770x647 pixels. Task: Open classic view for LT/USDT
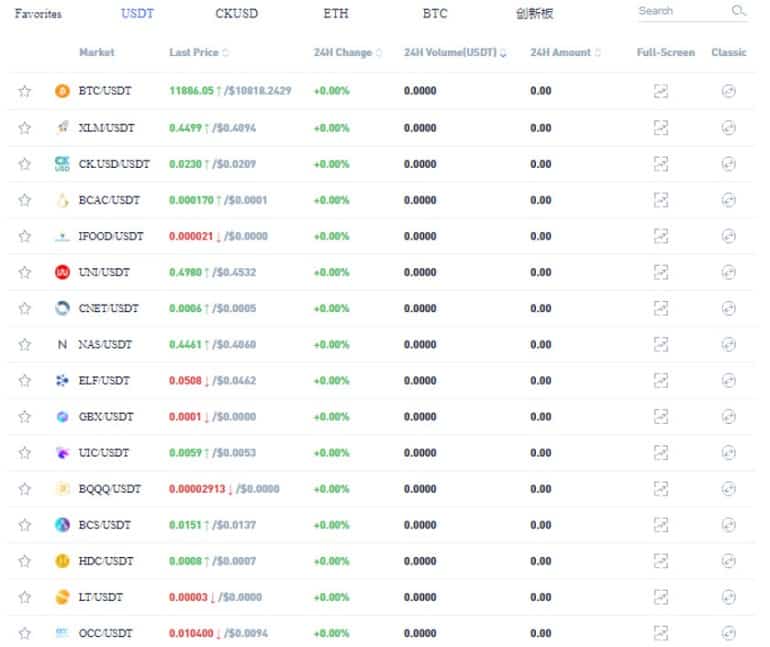[728, 597]
